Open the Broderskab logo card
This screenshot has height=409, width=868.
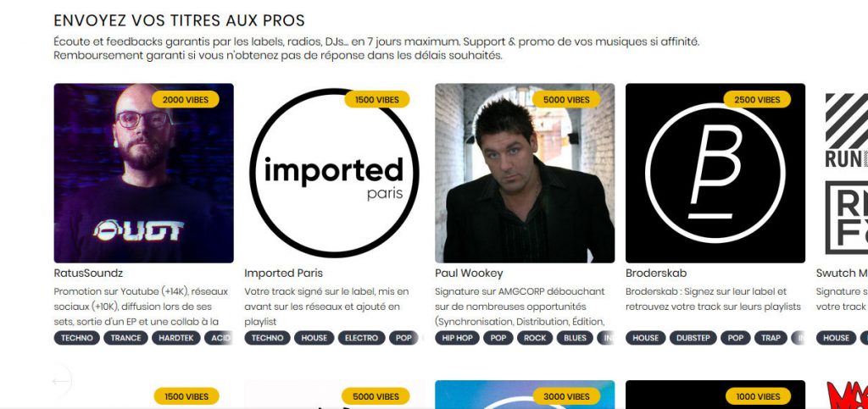click(715, 173)
